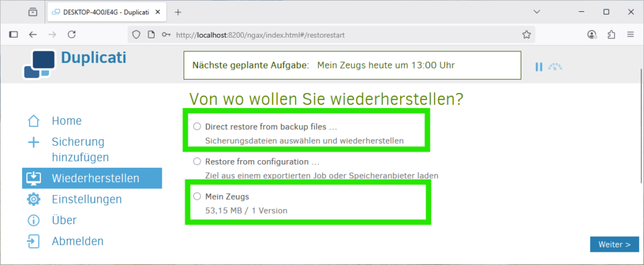This screenshot has width=644, height=265.
Task: Open the extensions puzzle icon
Action: (611, 35)
